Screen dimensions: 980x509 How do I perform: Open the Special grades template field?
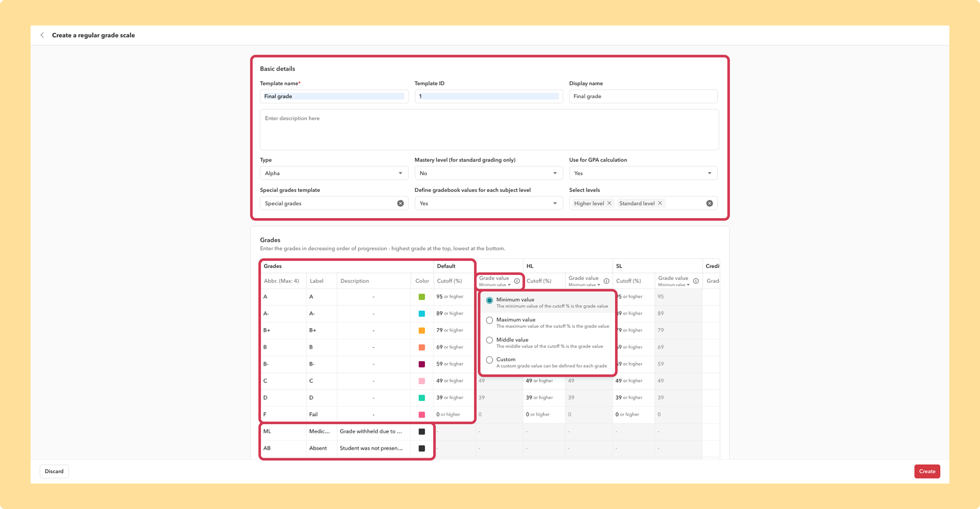pos(334,203)
